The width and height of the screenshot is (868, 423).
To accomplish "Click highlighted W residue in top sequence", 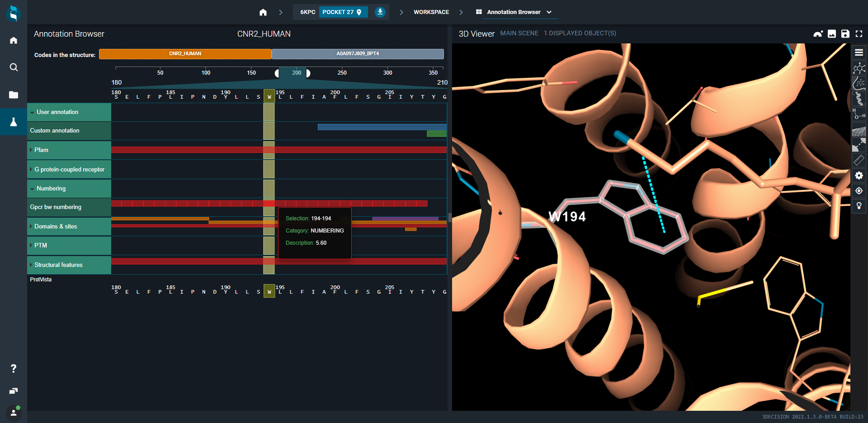I will coord(269,97).
